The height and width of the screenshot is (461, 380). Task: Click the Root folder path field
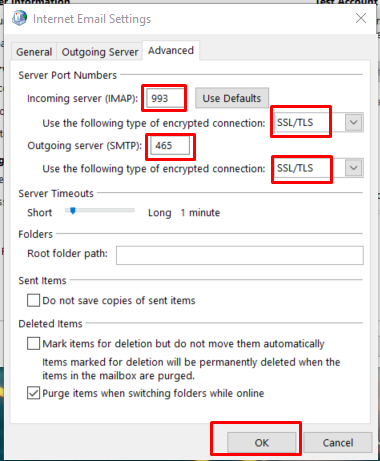[240, 255]
